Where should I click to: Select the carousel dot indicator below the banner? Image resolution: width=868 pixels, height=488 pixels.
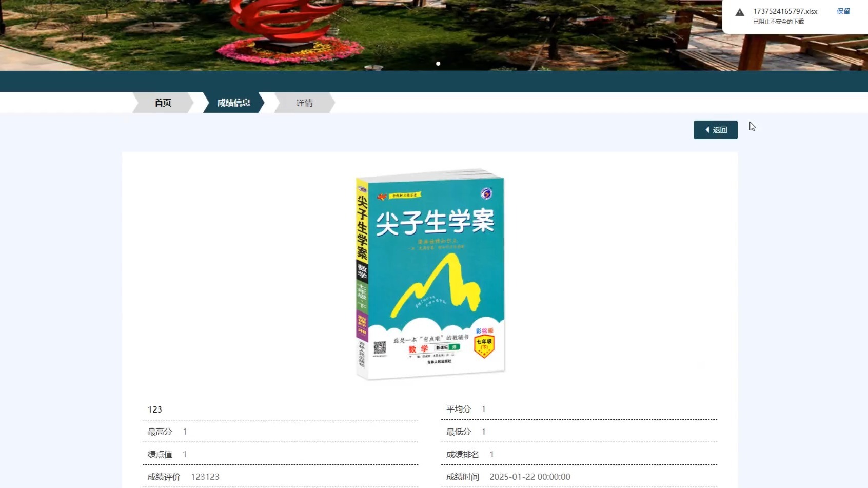[x=439, y=64]
